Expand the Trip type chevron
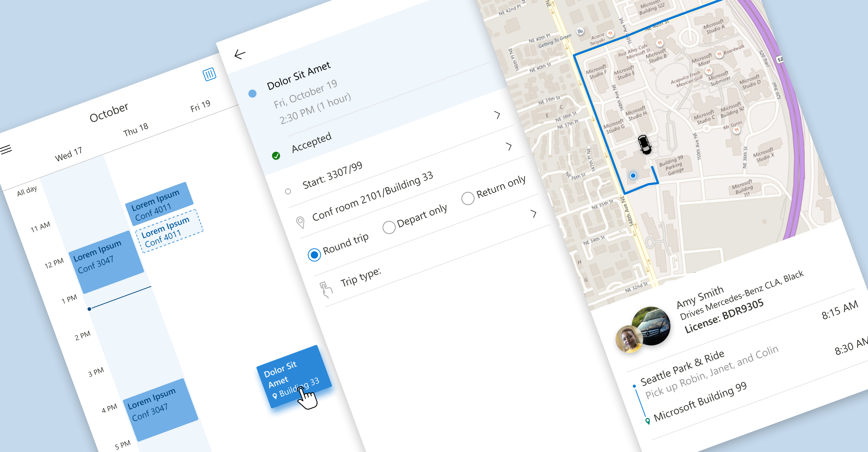The image size is (868, 452). click(x=533, y=213)
